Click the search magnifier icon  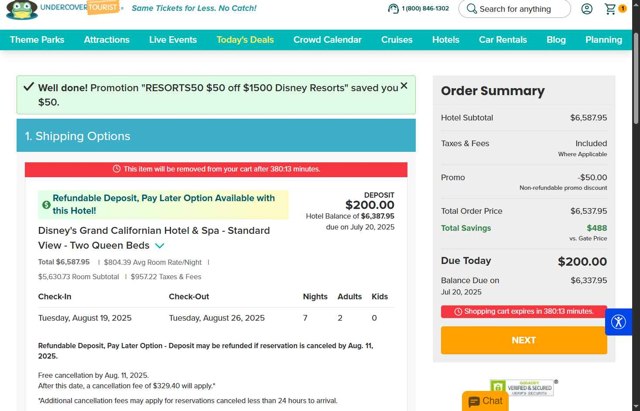[471, 9]
